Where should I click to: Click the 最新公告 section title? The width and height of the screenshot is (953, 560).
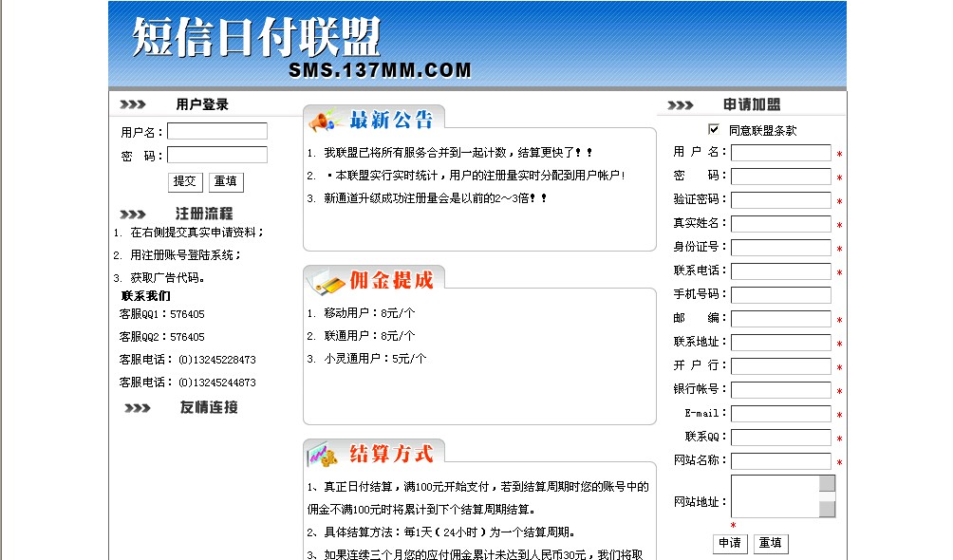(x=391, y=120)
